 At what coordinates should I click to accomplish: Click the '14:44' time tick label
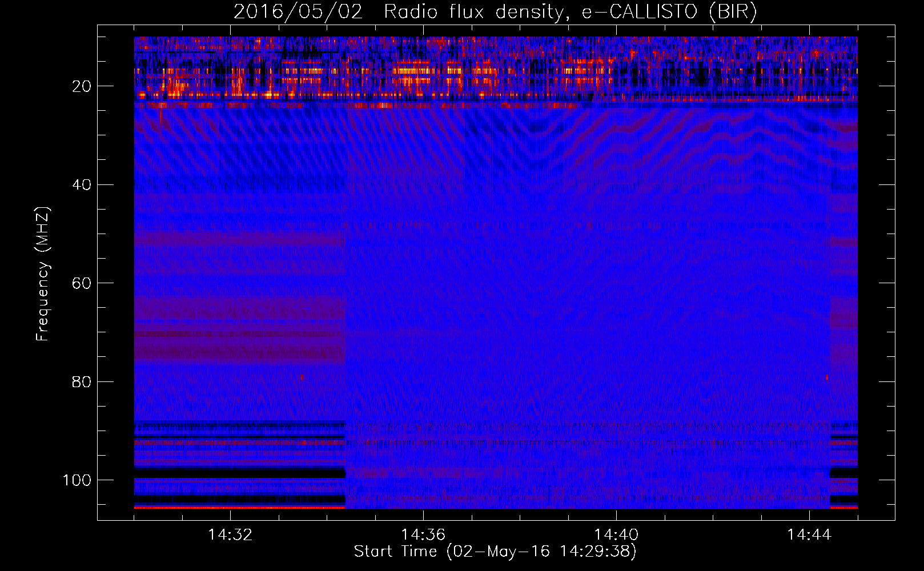coord(809,535)
